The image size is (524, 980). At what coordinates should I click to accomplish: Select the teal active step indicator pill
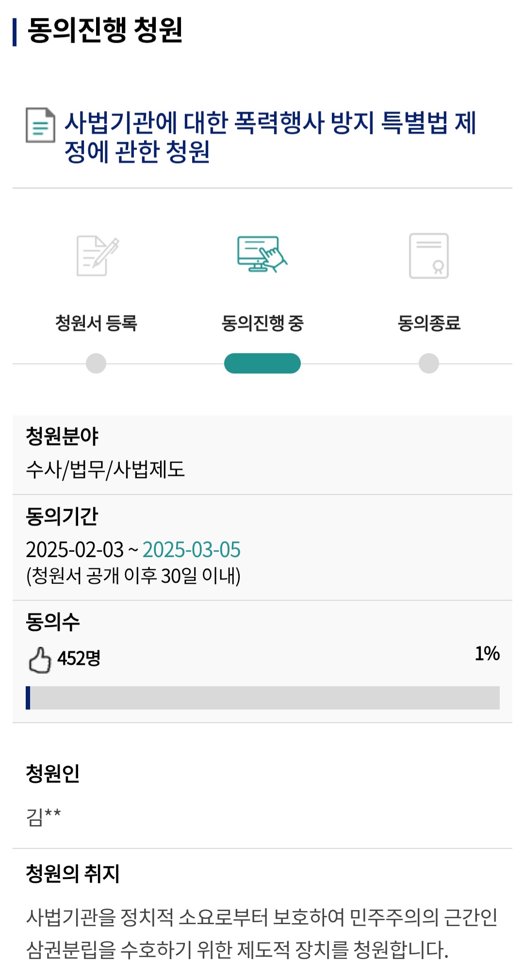[262, 363]
